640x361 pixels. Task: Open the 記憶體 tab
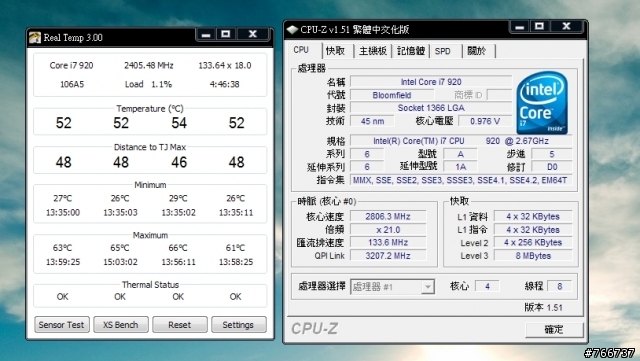point(411,51)
